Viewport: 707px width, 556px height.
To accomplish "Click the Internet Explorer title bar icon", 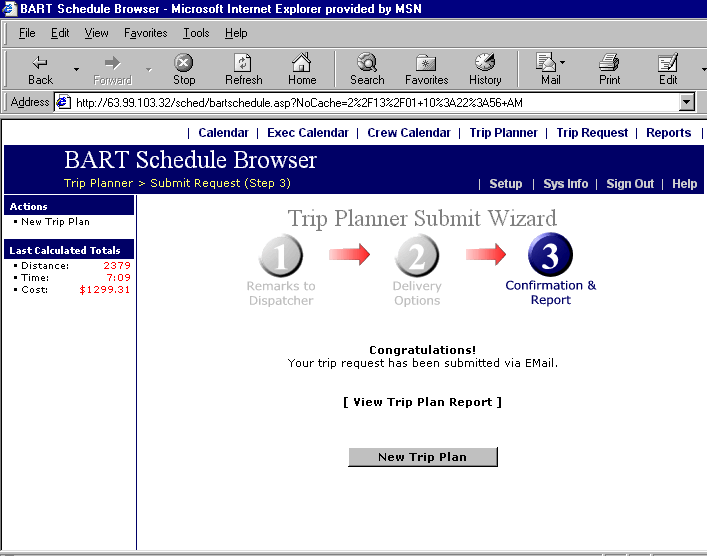I will (x=9, y=9).
